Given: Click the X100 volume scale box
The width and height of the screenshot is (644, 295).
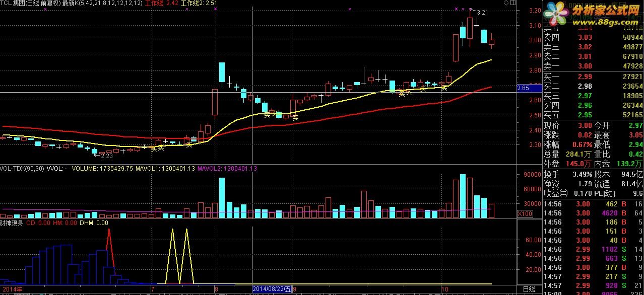Looking at the screenshot, I should (x=525, y=214).
